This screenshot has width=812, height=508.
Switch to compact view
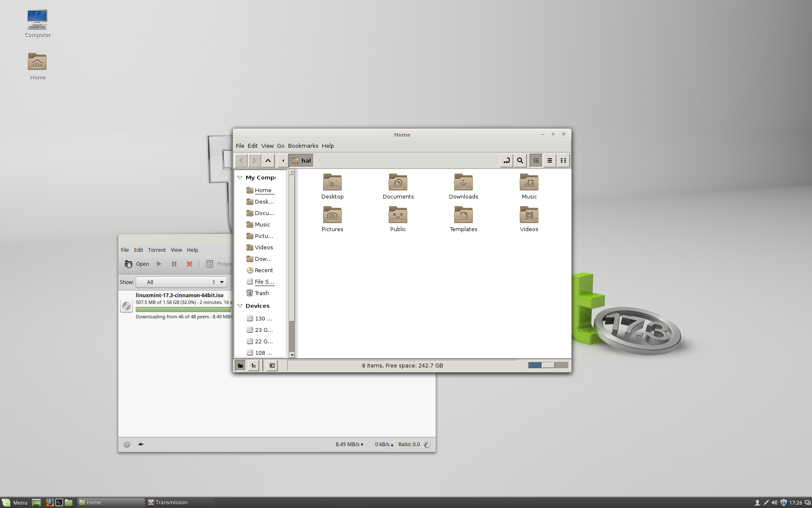pos(563,160)
